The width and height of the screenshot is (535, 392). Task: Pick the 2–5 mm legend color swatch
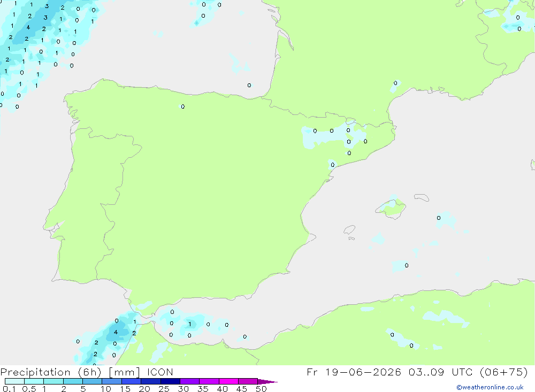[73, 381]
